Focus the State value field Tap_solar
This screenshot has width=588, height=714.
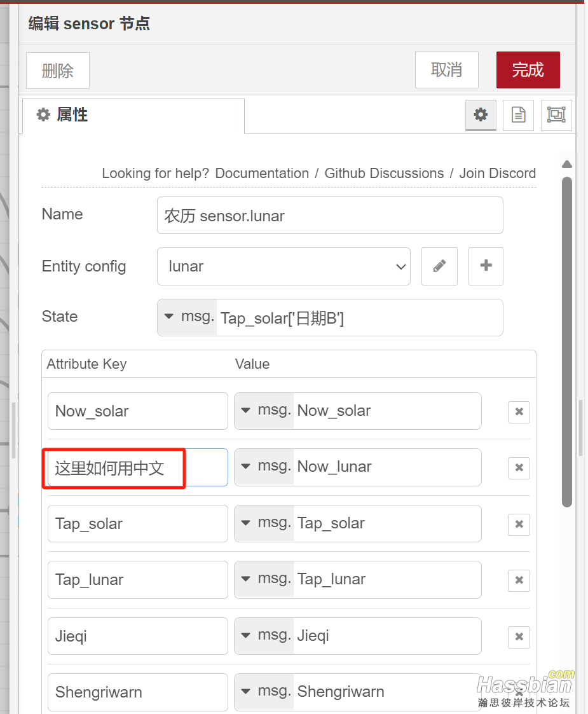[x=359, y=318]
